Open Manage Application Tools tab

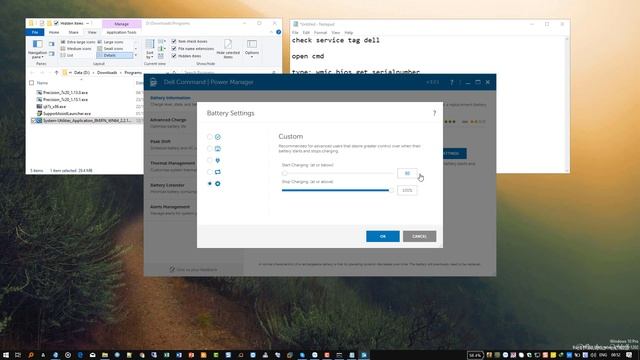pos(121,32)
